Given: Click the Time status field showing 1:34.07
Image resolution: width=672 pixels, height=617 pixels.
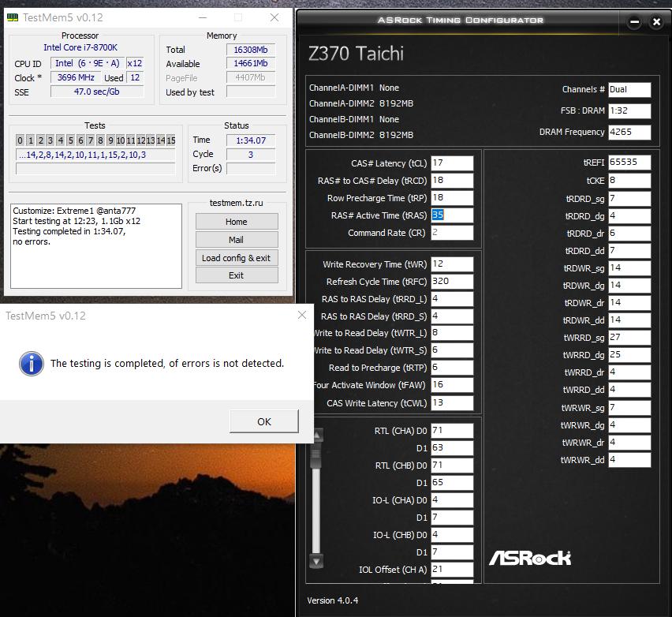Looking at the screenshot, I should [x=251, y=140].
